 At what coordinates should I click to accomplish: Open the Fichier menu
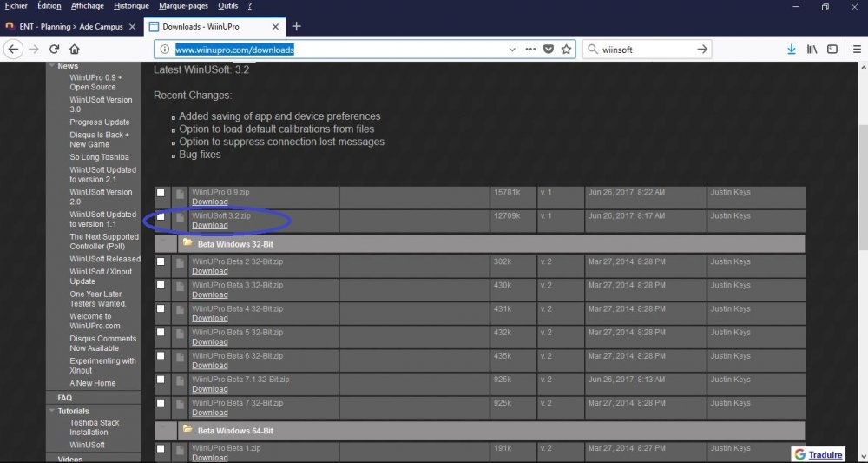click(16, 6)
